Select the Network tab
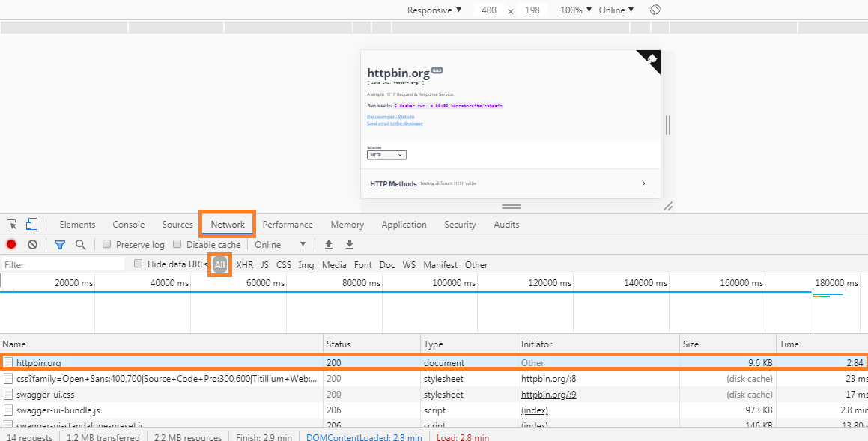 tap(228, 224)
